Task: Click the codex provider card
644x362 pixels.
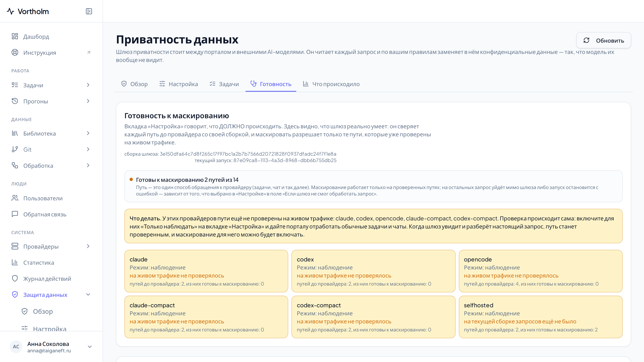Action: coord(373,271)
